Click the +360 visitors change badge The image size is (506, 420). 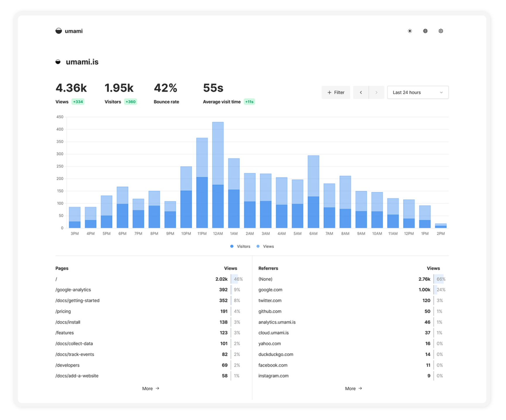pos(130,102)
